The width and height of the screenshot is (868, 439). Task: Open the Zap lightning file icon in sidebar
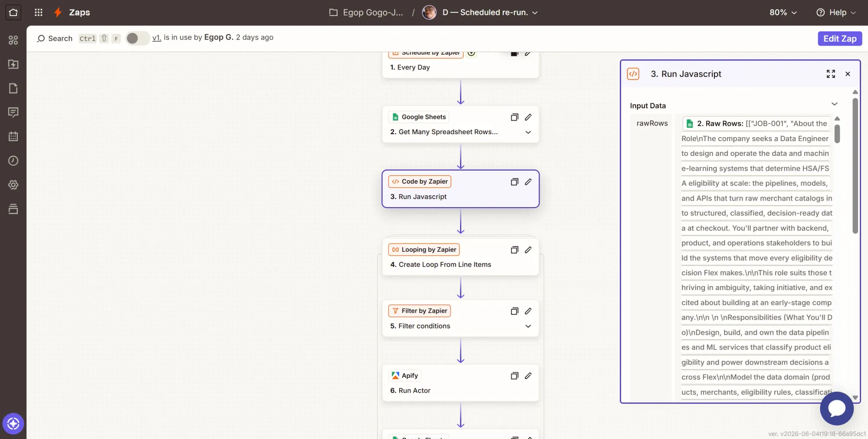pyautogui.click(x=13, y=64)
